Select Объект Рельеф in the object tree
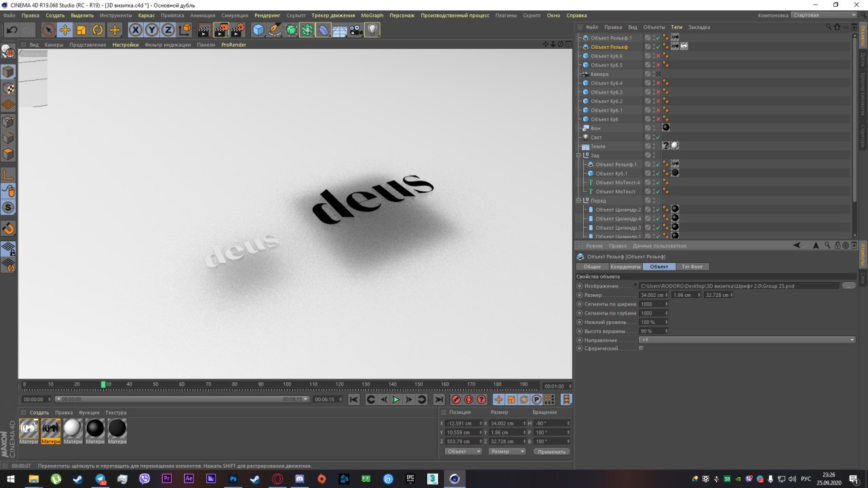This screenshot has width=868, height=488. 609,47
